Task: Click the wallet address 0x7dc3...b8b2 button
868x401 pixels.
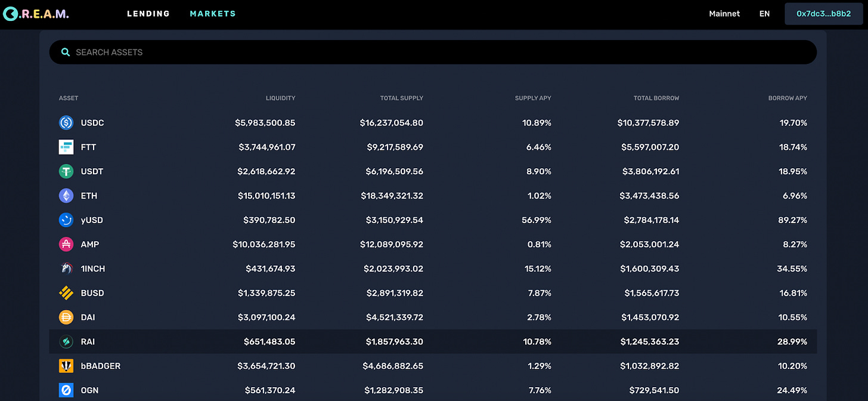Action: [824, 14]
